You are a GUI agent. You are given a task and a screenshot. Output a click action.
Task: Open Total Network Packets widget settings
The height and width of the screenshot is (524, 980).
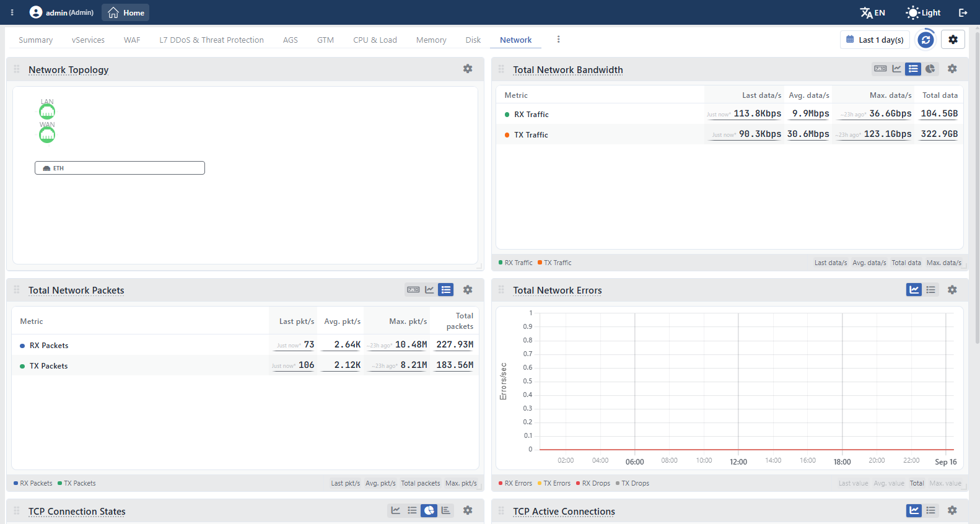pos(468,289)
